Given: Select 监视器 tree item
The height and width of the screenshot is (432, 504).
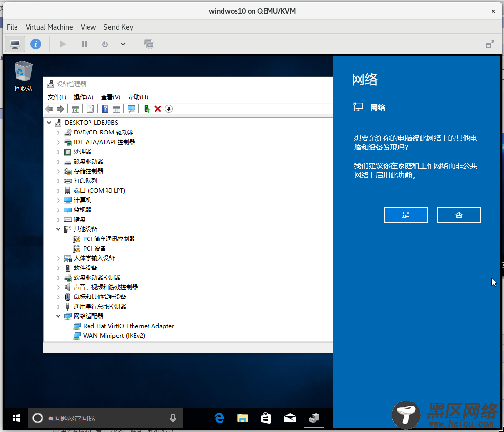Looking at the screenshot, I should (82, 210).
